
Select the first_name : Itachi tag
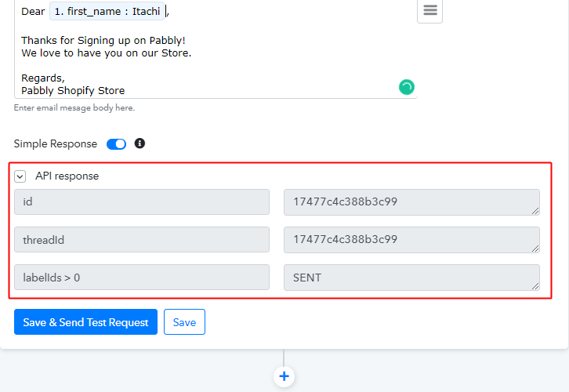pyautogui.click(x=107, y=11)
